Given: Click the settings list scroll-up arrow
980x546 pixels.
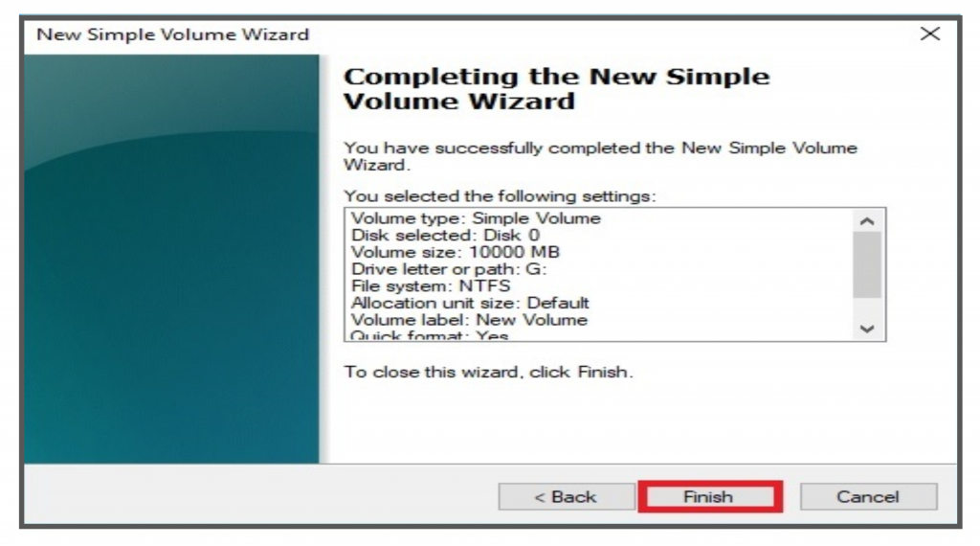Looking at the screenshot, I should (867, 220).
